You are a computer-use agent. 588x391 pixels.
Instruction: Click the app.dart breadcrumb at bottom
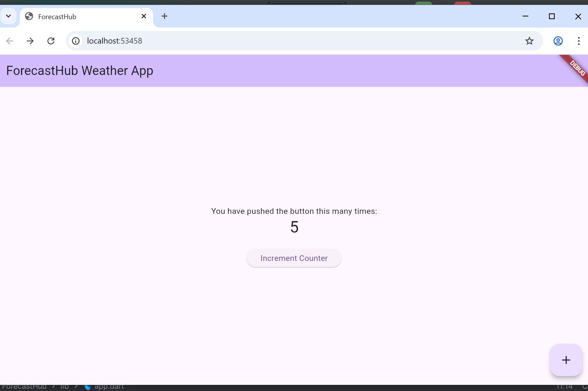tap(109, 387)
